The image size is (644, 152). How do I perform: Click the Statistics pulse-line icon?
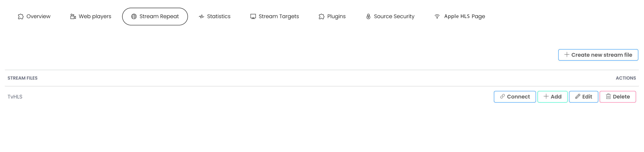201,17
